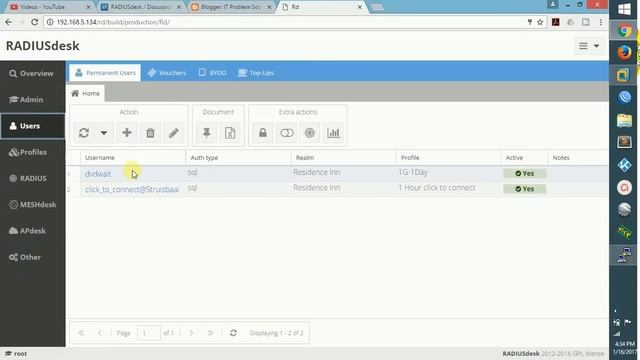This screenshot has width=640, height=360.
Task: Select the Home sub-tab
Action: coord(86,93)
